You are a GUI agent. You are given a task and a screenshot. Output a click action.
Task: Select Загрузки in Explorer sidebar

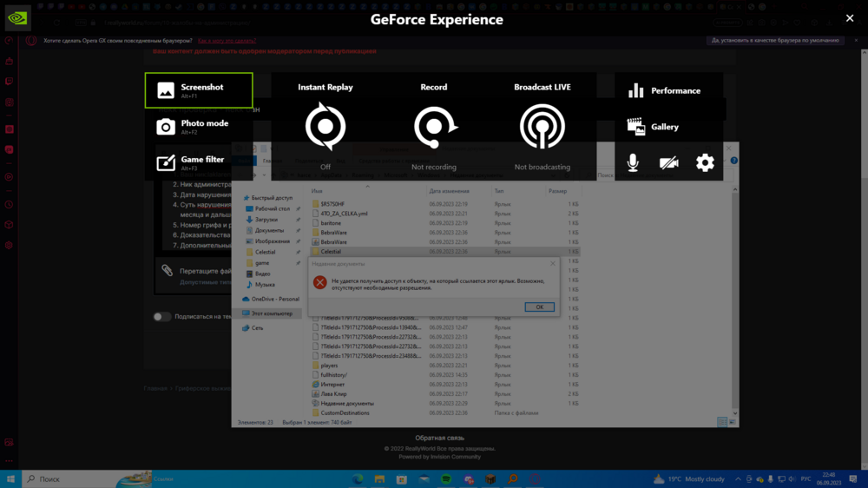click(266, 220)
